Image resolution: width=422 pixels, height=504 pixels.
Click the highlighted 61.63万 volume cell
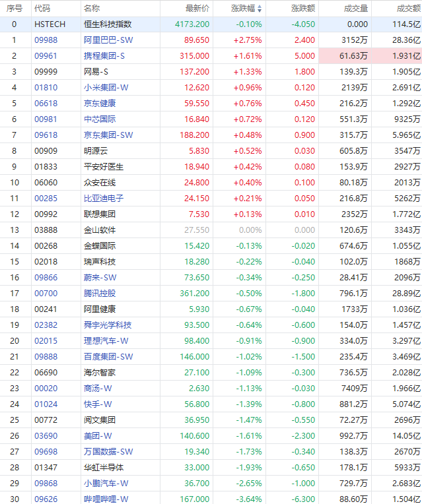tap(345, 55)
